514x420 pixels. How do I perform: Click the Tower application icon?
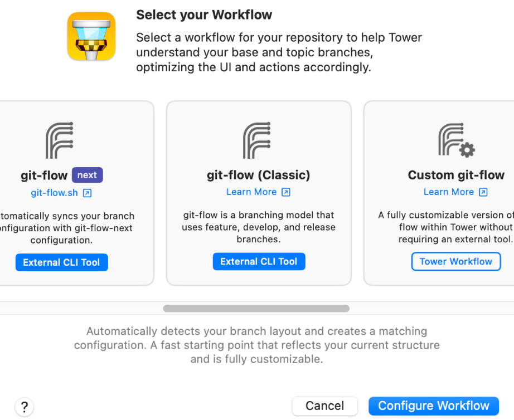pos(91,35)
